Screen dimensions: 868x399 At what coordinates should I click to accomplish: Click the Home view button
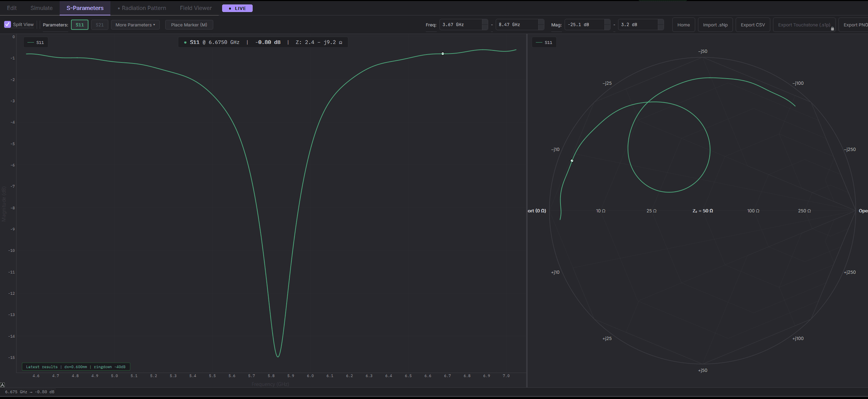point(684,25)
